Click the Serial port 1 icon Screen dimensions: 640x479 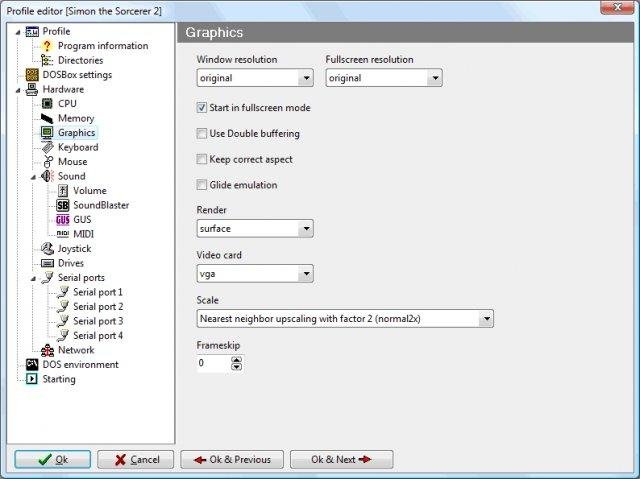(63, 292)
